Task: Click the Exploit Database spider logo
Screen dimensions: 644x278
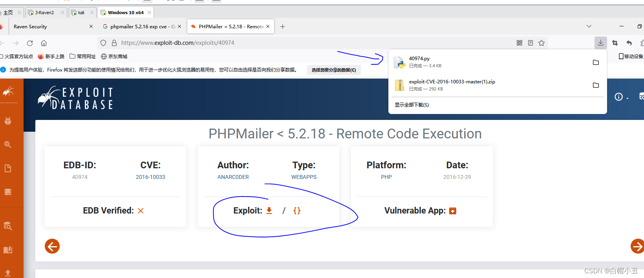Action: (75, 98)
